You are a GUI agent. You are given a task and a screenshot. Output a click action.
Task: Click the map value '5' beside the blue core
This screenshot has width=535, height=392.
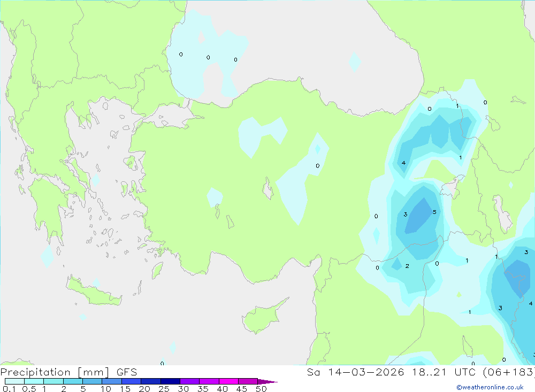[434, 212]
